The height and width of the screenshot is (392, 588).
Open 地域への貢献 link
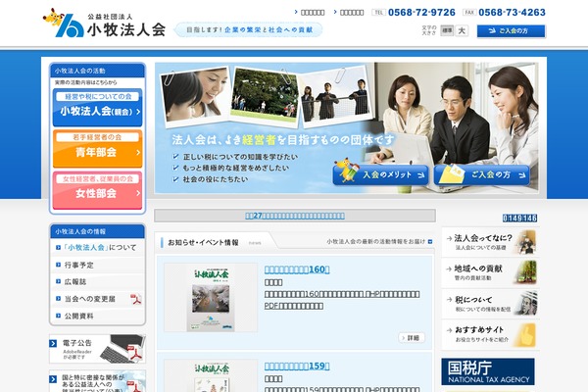pyautogui.click(x=491, y=272)
